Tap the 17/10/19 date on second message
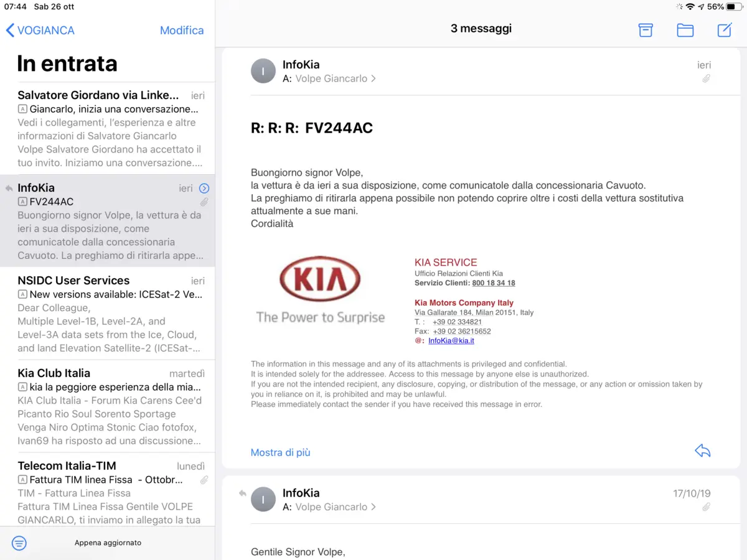The height and width of the screenshot is (560, 747). click(x=692, y=493)
